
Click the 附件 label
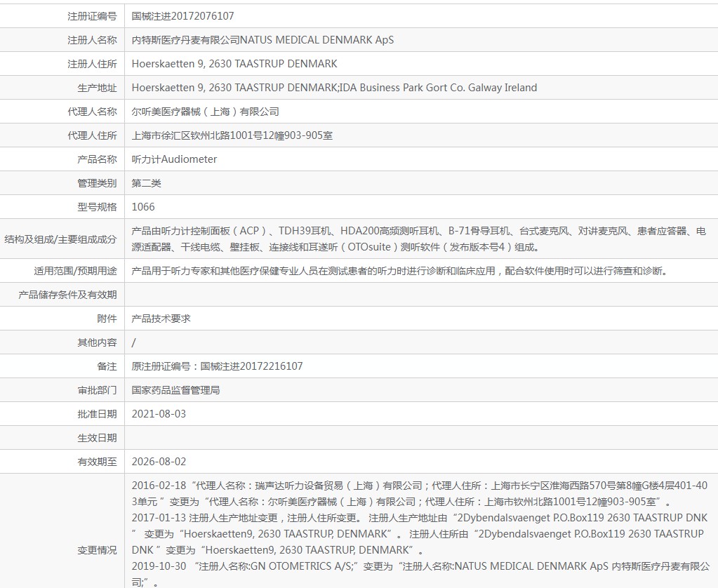107,319
